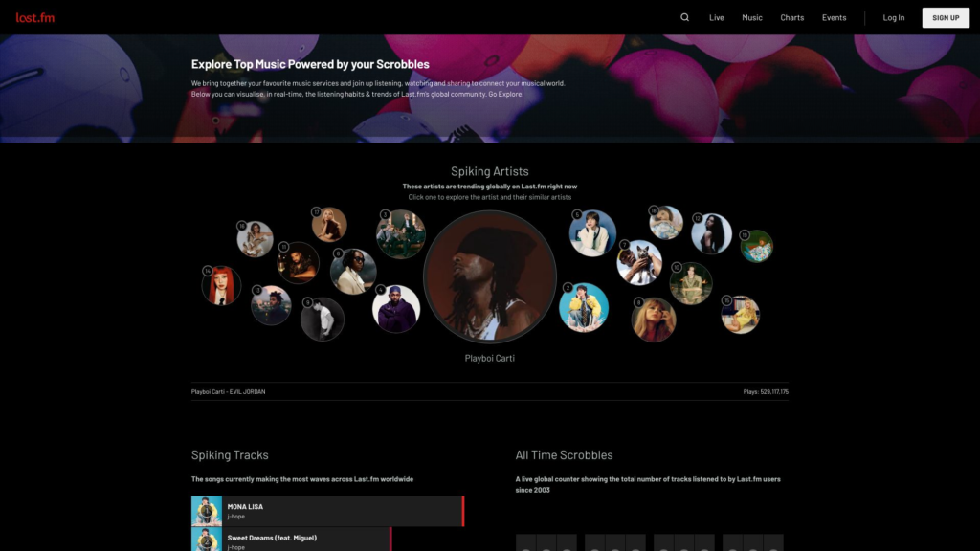Go to Last.fm logo homepage

(x=35, y=17)
